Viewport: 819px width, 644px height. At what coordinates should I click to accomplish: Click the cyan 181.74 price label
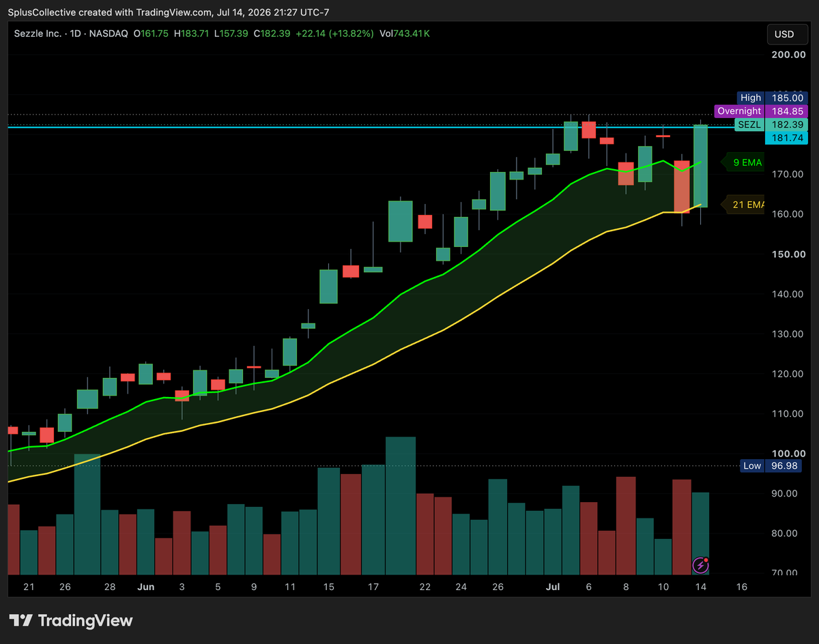pos(786,138)
